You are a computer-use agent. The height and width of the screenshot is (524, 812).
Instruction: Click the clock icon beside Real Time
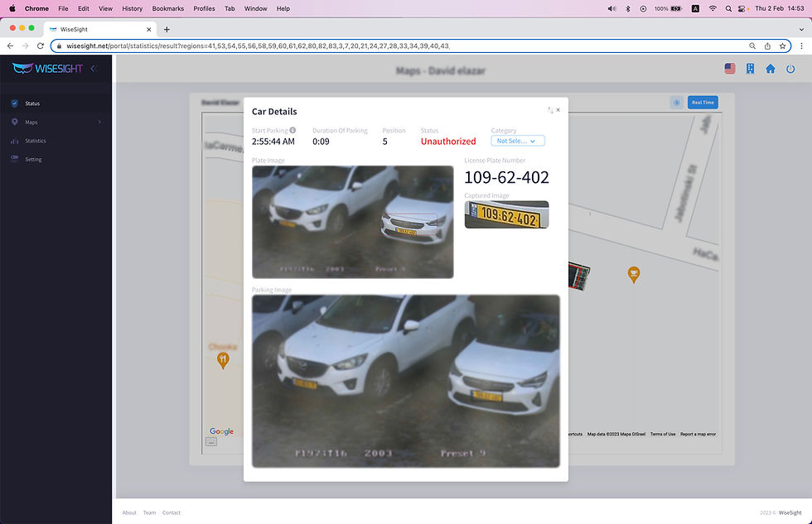pos(676,102)
